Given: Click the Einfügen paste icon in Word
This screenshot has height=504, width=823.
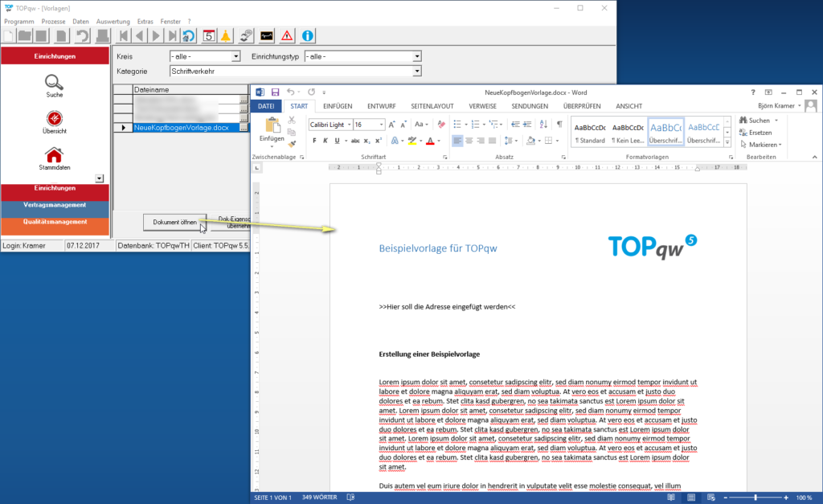Looking at the screenshot, I should point(272,128).
